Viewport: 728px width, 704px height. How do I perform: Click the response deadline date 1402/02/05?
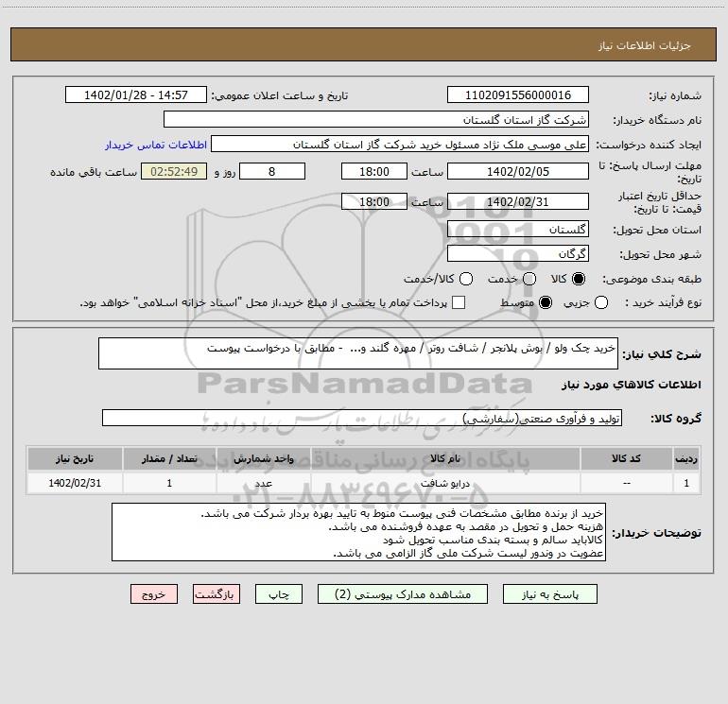pyautogui.click(x=518, y=171)
